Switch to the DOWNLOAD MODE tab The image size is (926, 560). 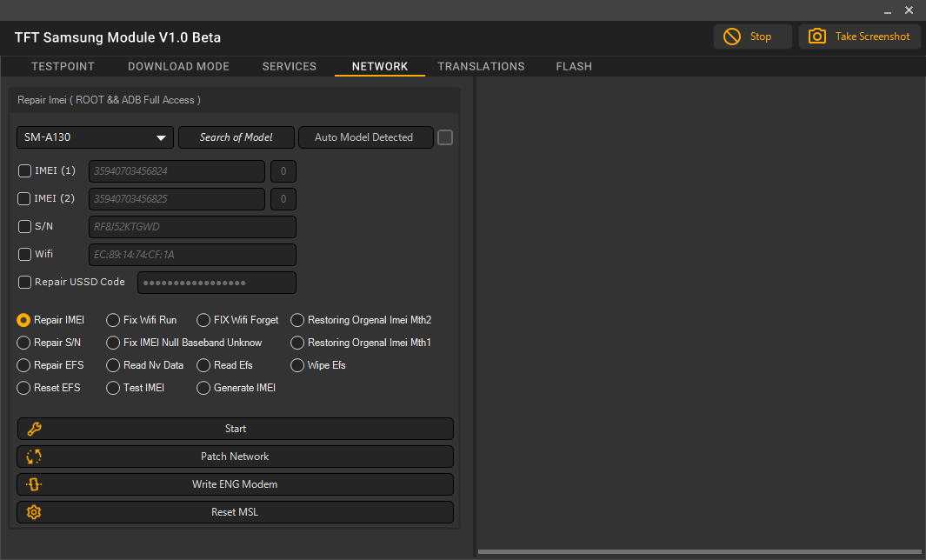pos(178,66)
